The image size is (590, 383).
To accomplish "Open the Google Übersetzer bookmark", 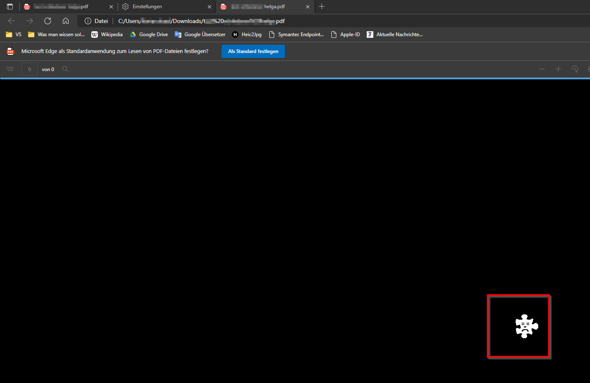I will 200,35.
